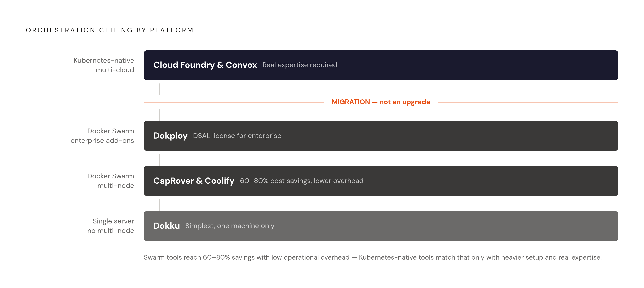Click 'Single server no multi-node' label

(111, 226)
